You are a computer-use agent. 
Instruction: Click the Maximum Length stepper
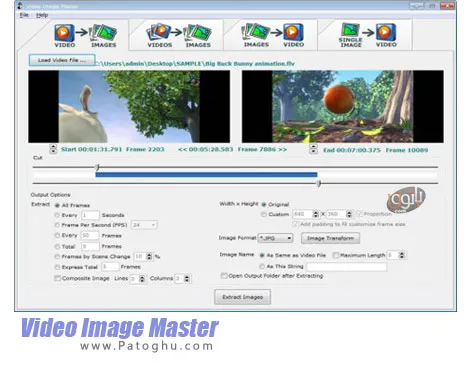click(x=402, y=255)
